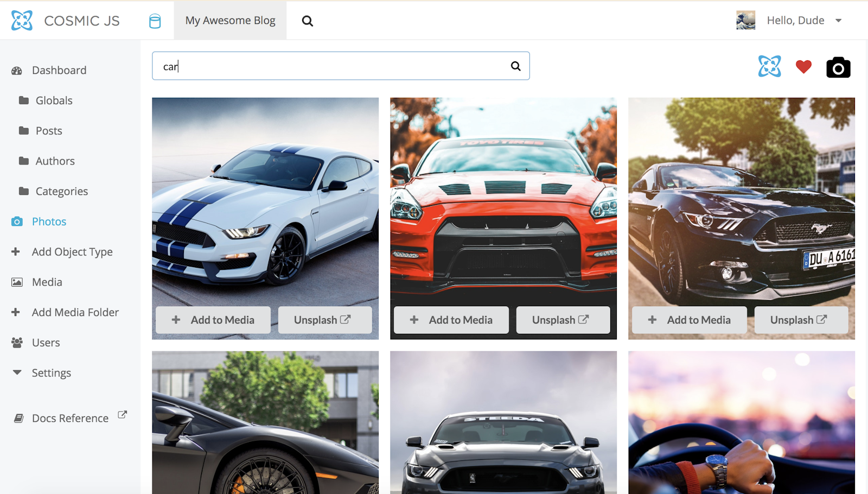This screenshot has width=868, height=494.
Task: Click the Docs Reference book icon
Action: click(x=18, y=419)
